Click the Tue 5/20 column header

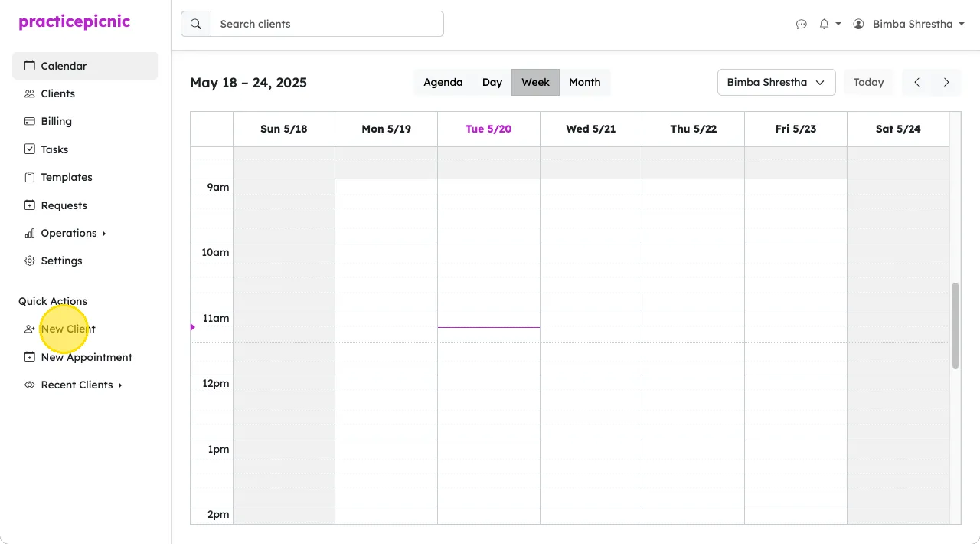click(x=488, y=129)
